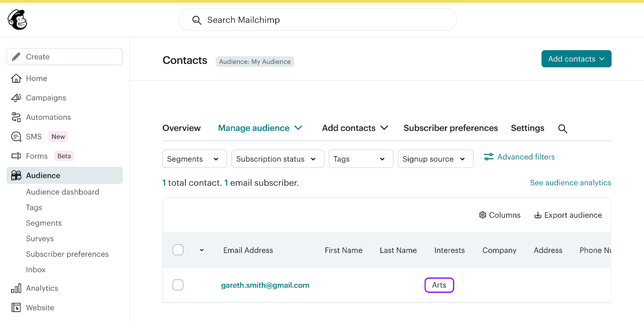Click the Analytics bar chart icon
Screen dimensions: 644x322
(x=16, y=288)
